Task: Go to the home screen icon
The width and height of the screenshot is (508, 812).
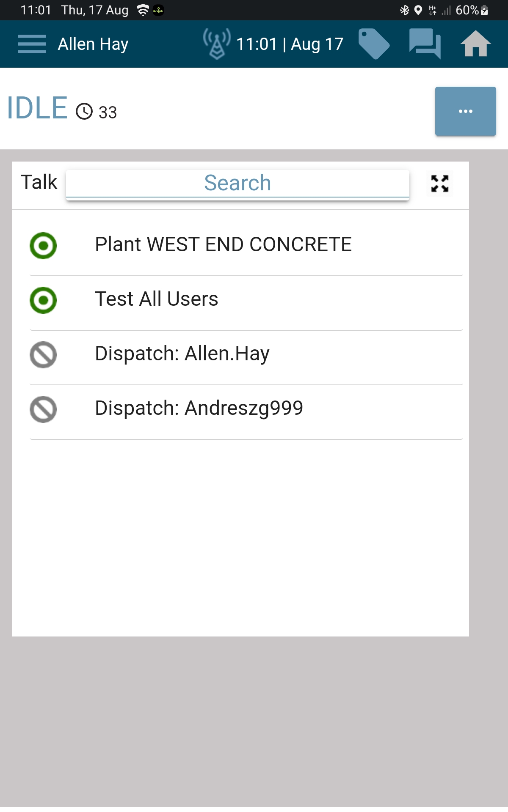Action: coord(475,44)
